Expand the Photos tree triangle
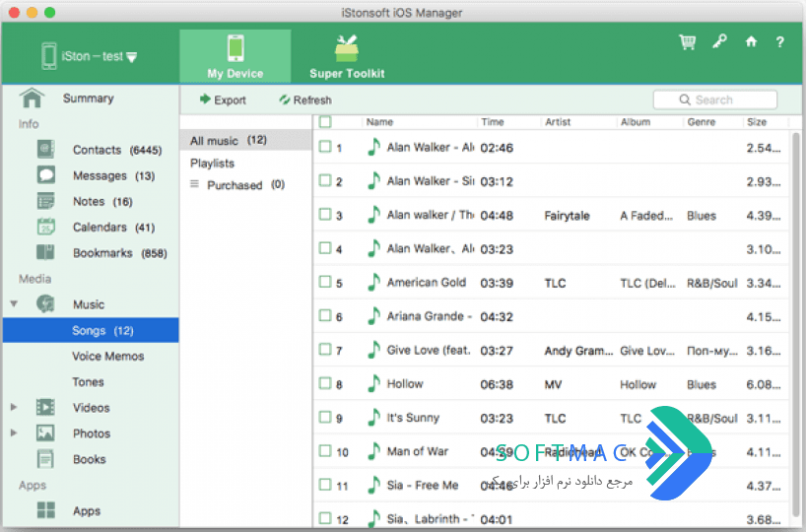This screenshot has width=806, height=532. (x=14, y=432)
